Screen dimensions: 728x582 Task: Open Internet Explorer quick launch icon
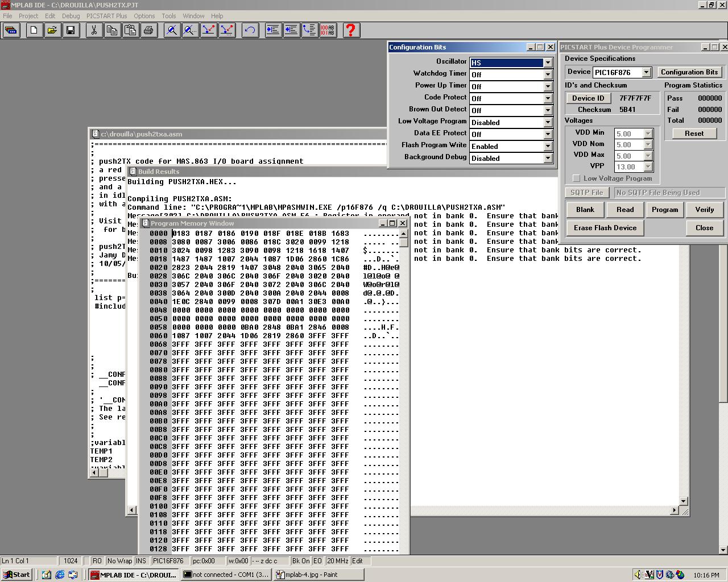click(x=60, y=575)
